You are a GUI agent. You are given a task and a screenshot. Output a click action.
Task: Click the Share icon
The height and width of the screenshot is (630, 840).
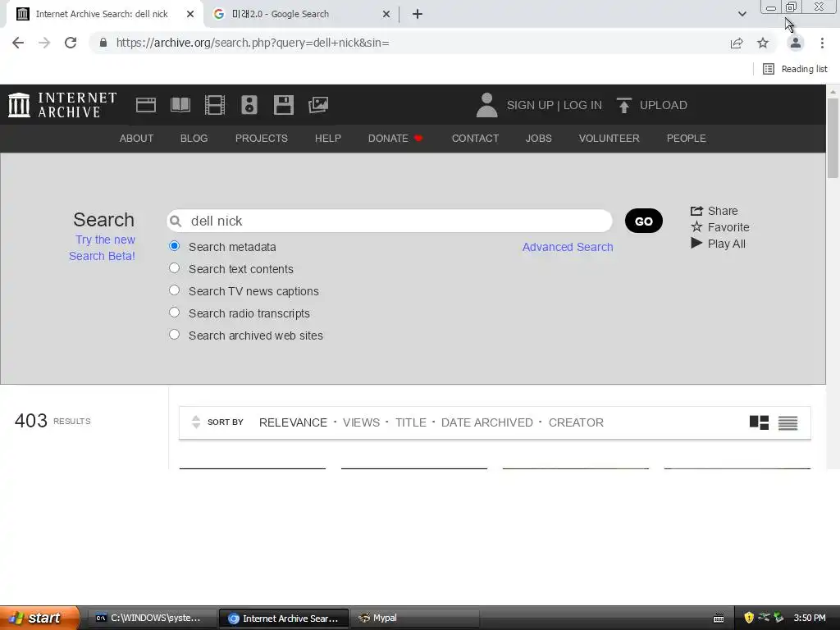pyautogui.click(x=696, y=211)
